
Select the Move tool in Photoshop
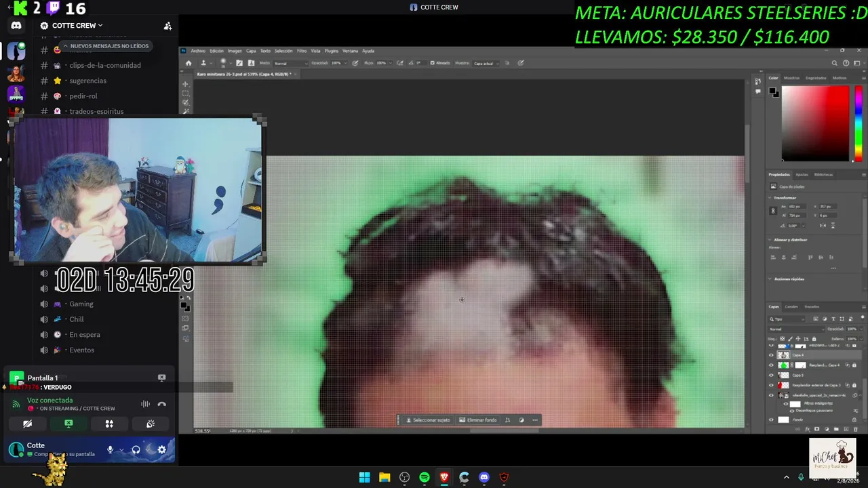pos(185,85)
